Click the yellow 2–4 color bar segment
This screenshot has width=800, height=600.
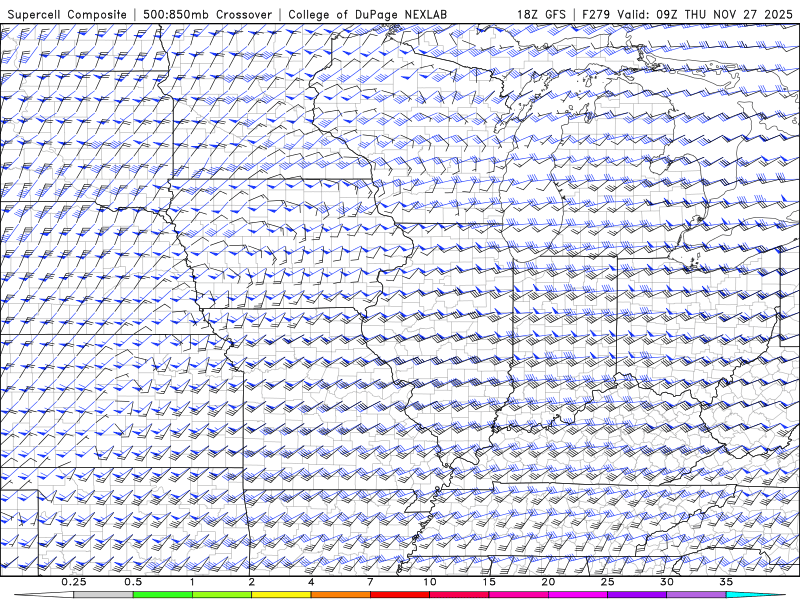point(281,595)
